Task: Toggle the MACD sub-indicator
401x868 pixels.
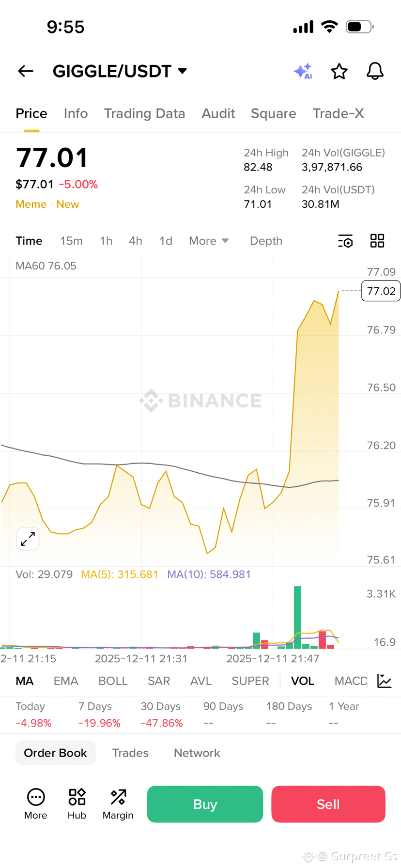Action: 351,681
